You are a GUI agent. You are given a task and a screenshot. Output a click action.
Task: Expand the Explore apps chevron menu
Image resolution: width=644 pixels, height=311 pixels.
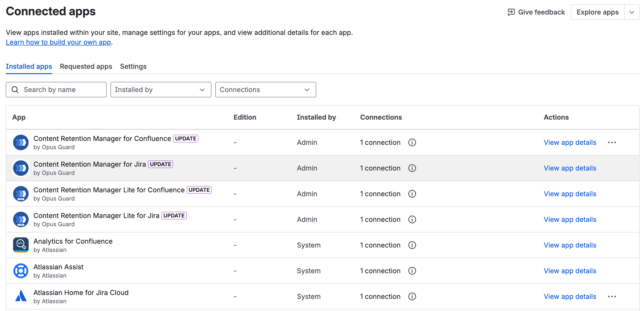click(x=632, y=12)
